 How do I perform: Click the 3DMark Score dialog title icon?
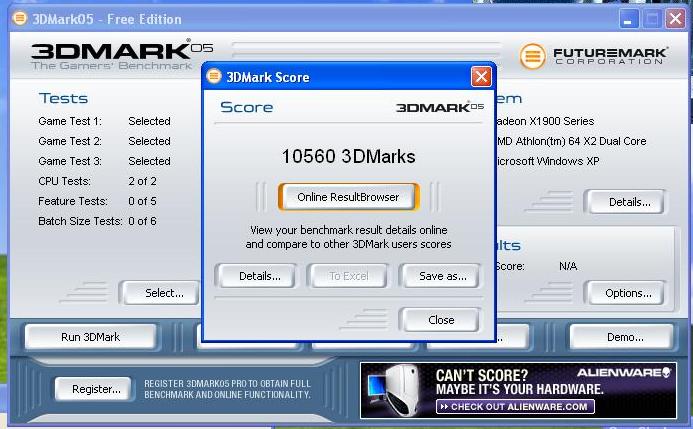pyautogui.click(x=214, y=76)
